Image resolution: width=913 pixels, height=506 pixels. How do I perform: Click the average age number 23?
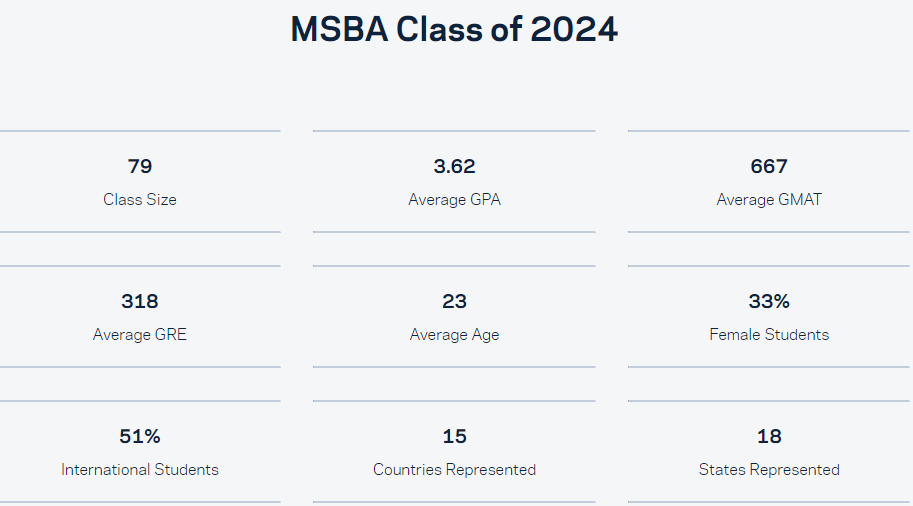[x=455, y=301]
